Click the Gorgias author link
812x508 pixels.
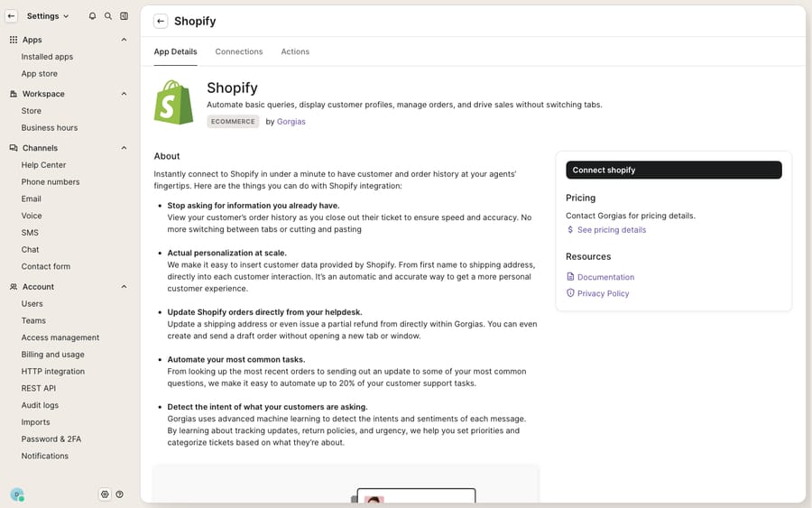pos(291,122)
